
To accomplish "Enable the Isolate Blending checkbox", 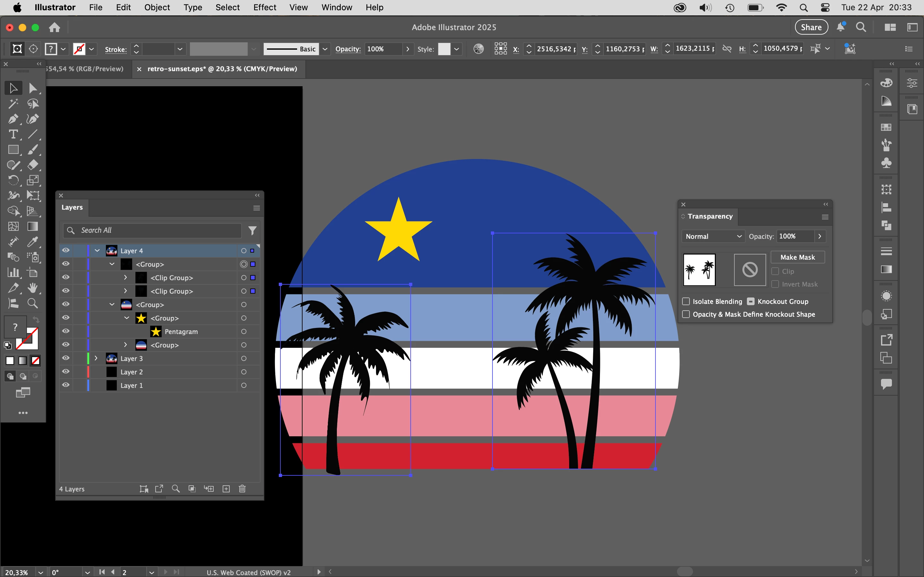I will [686, 301].
